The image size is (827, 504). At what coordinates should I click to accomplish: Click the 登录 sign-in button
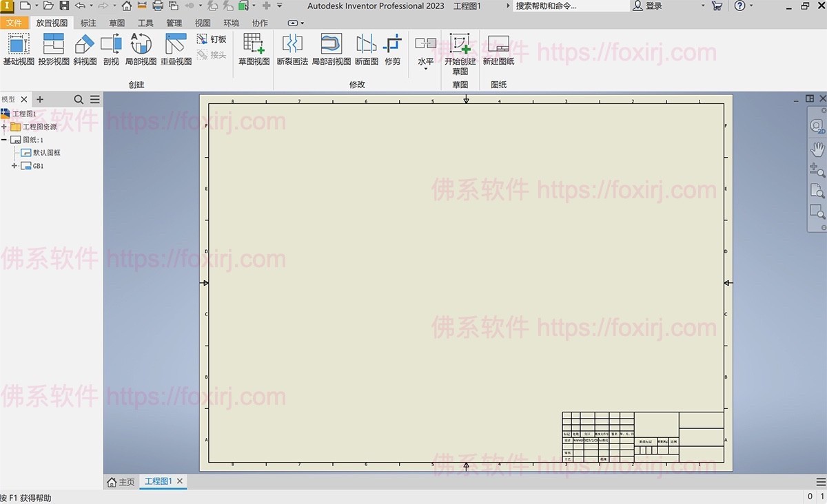tap(653, 6)
